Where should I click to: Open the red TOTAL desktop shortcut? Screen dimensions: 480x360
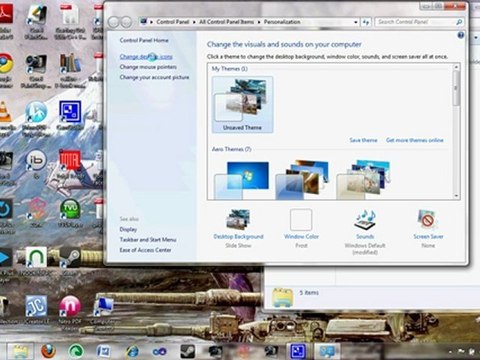click(69, 160)
